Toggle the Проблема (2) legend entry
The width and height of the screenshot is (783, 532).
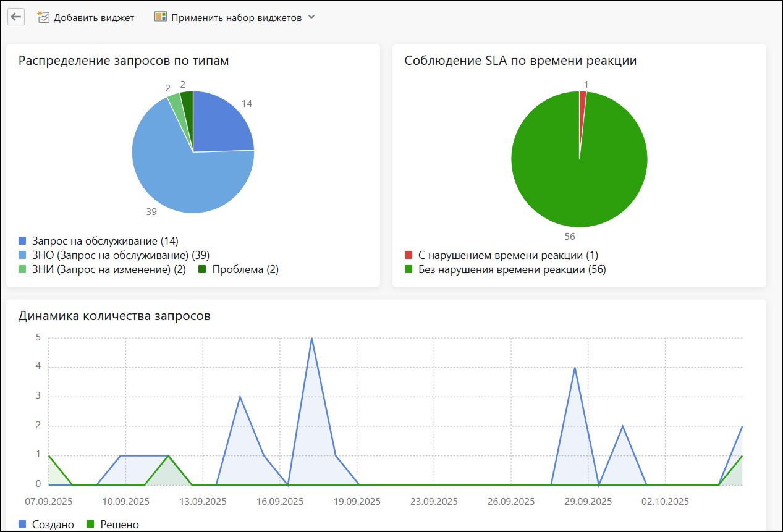point(239,269)
